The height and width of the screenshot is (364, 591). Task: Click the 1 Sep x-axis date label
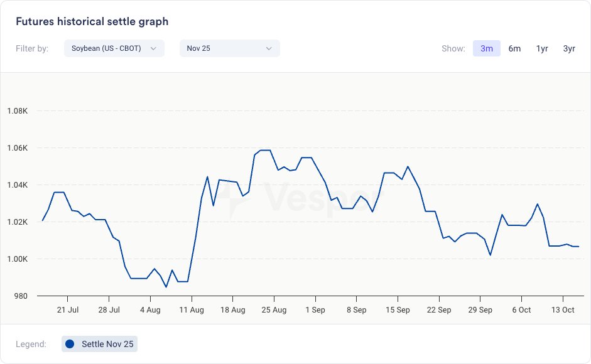tap(315, 310)
